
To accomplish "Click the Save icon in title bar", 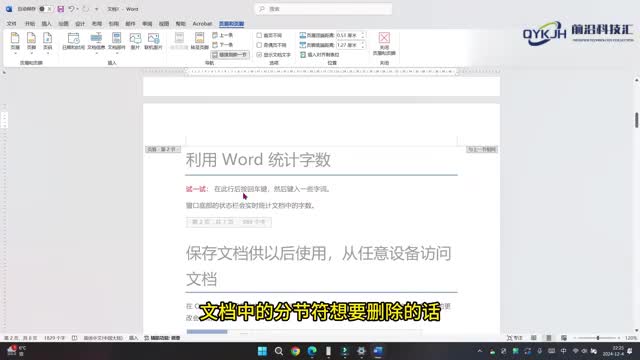I will (x=60, y=9).
